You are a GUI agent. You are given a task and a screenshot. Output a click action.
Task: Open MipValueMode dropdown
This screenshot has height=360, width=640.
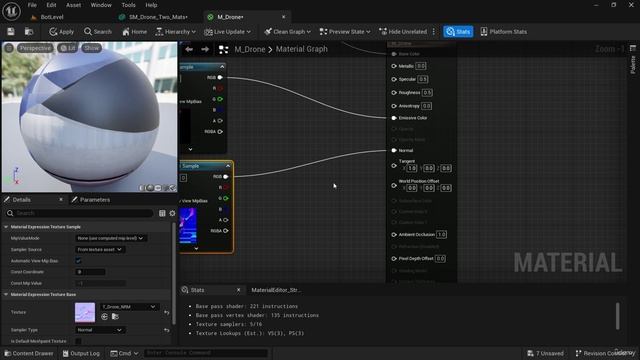[111, 238]
